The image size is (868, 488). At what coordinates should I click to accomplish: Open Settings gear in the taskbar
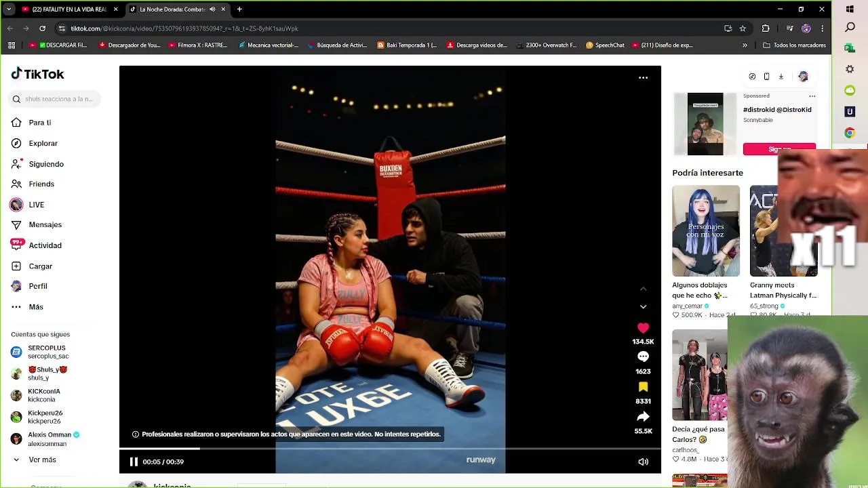(850, 69)
